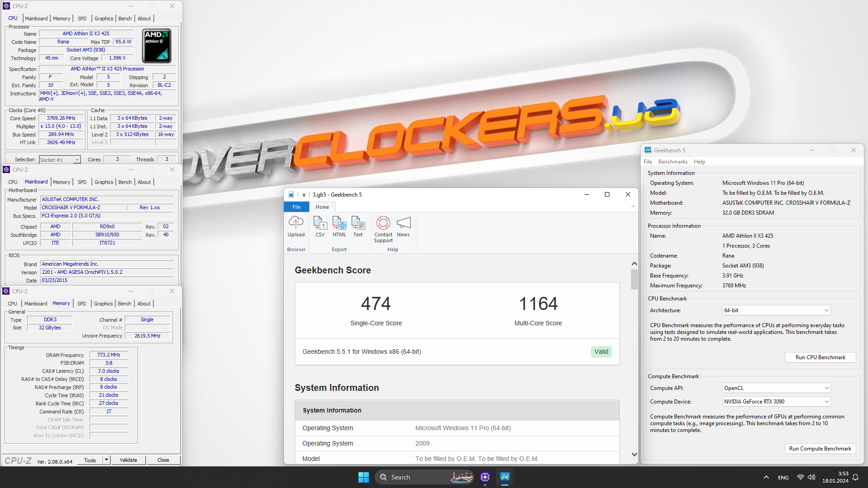Open Contact Support in Geekbench ribbon

click(383, 229)
